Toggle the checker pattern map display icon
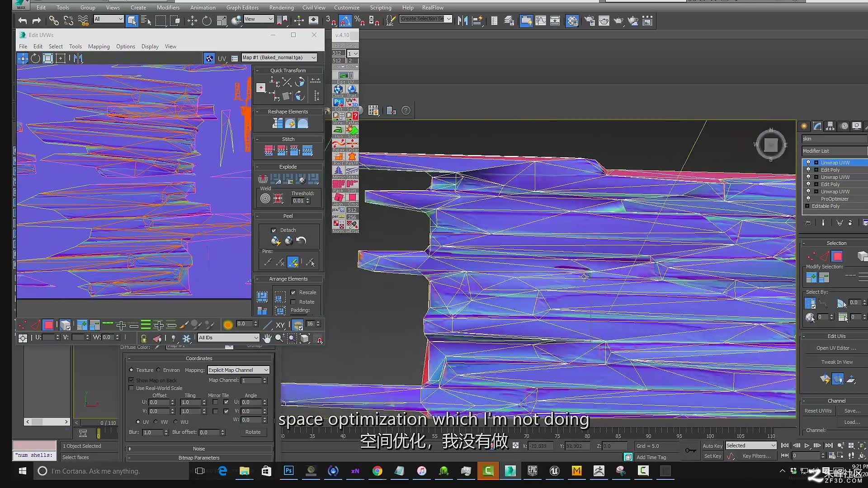 tap(209, 58)
